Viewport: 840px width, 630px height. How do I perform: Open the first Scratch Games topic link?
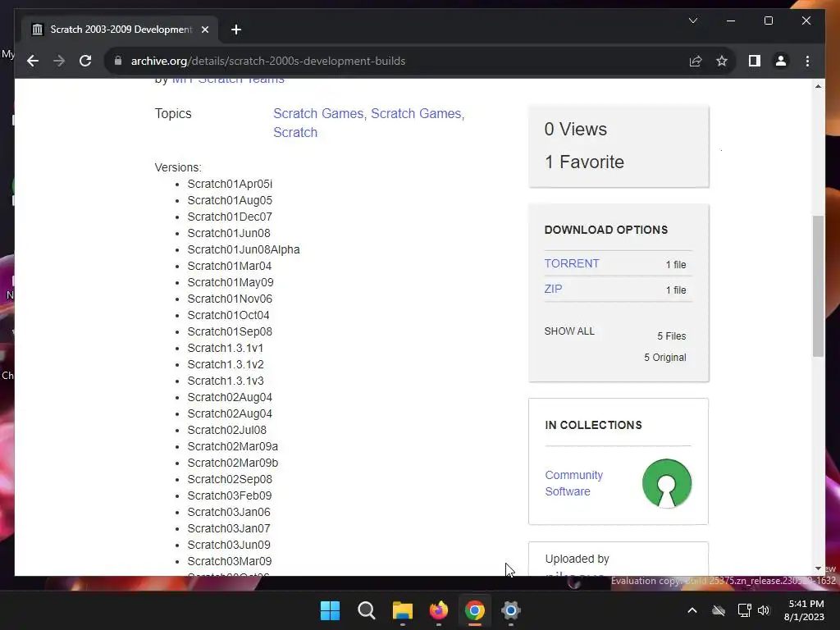[318, 113]
